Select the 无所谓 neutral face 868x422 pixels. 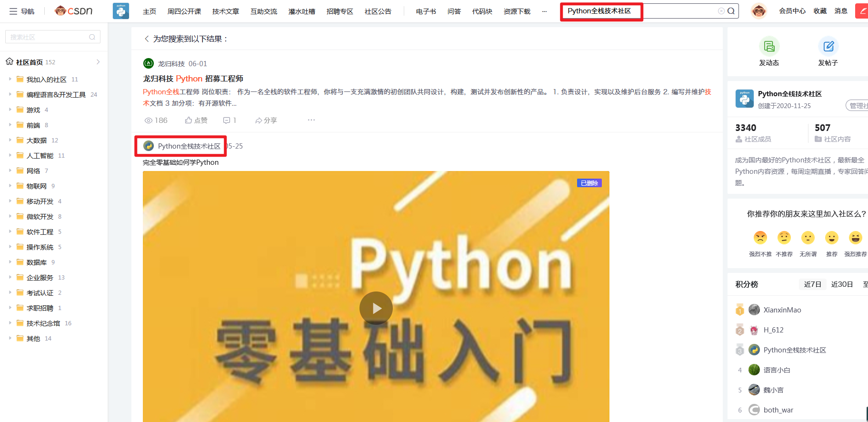point(808,237)
